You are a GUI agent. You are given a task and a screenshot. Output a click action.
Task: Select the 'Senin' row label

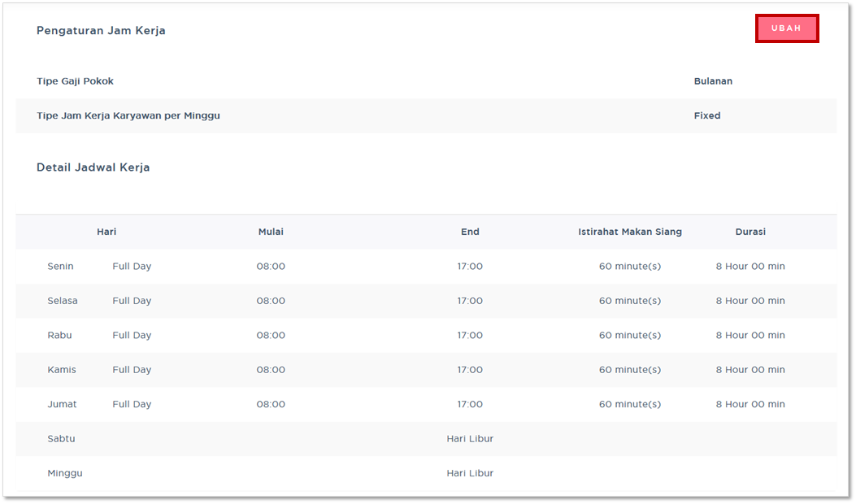coord(61,267)
